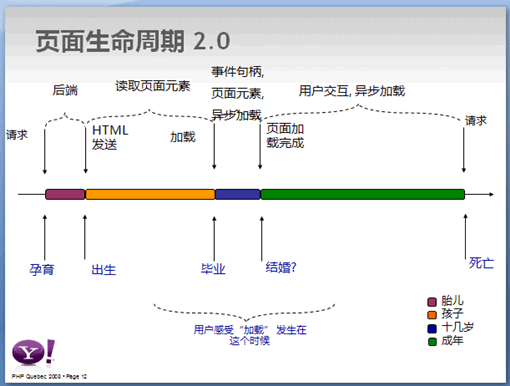Viewport: 510px width, 386px height.
Task: Click the 死亡 label
Action: [481, 263]
